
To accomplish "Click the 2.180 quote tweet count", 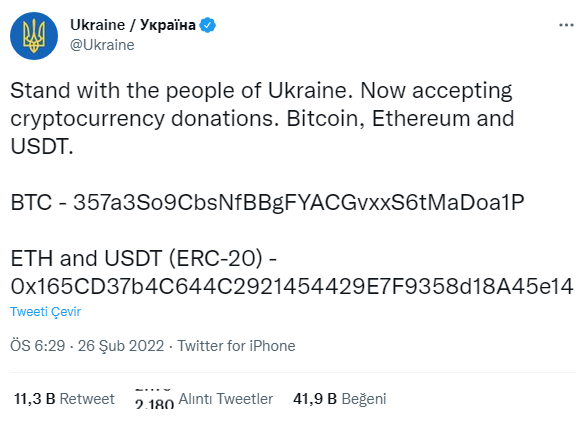I will pos(155,404).
